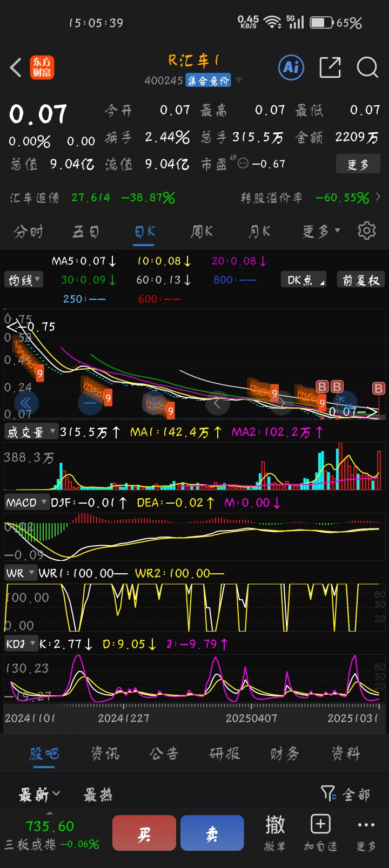
Task: Tap the 20241227 date label
Action: 124,718
